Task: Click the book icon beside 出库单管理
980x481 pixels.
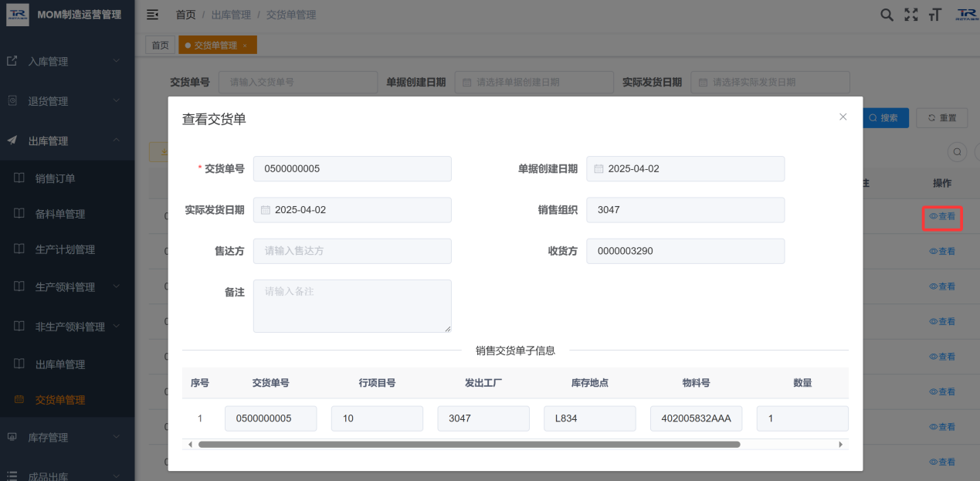Action: 20,364
